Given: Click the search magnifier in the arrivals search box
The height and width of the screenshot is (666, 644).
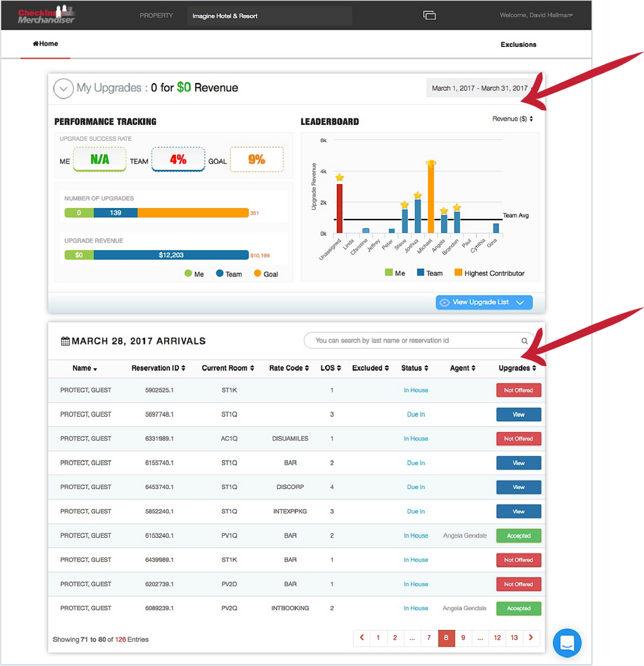Looking at the screenshot, I should (524, 341).
